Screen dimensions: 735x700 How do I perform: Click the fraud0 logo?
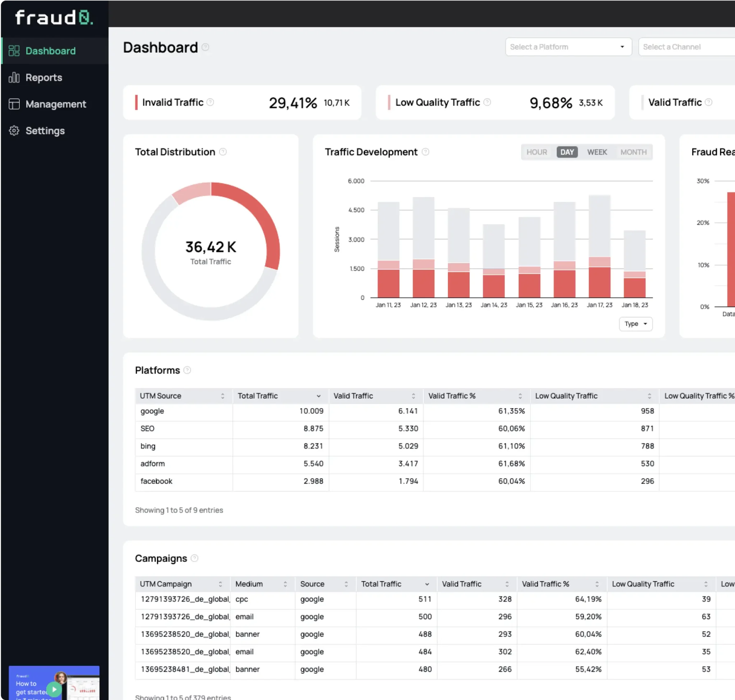point(54,18)
